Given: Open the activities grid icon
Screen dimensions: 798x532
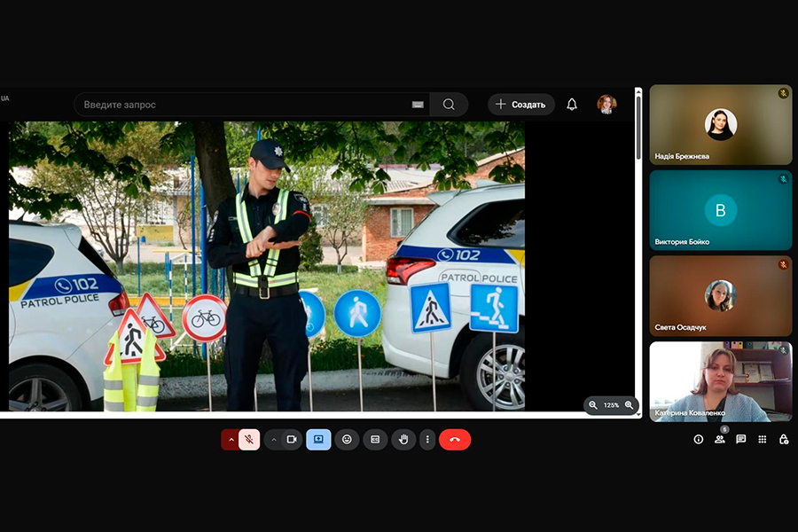Looking at the screenshot, I should pos(762,439).
